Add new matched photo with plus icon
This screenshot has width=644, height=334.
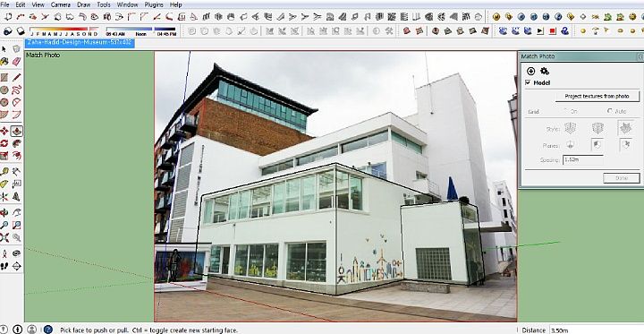(530, 71)
